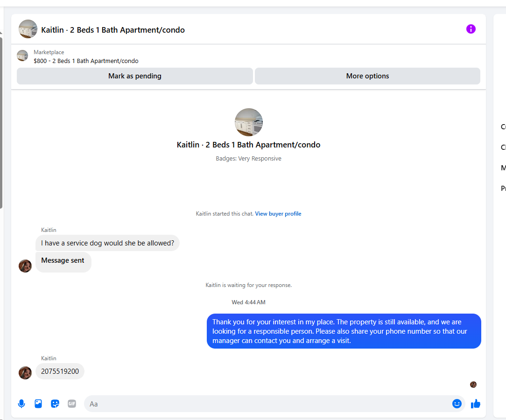Click Kaitlin's avatar beside the phone number message

[x=25, y=373]
